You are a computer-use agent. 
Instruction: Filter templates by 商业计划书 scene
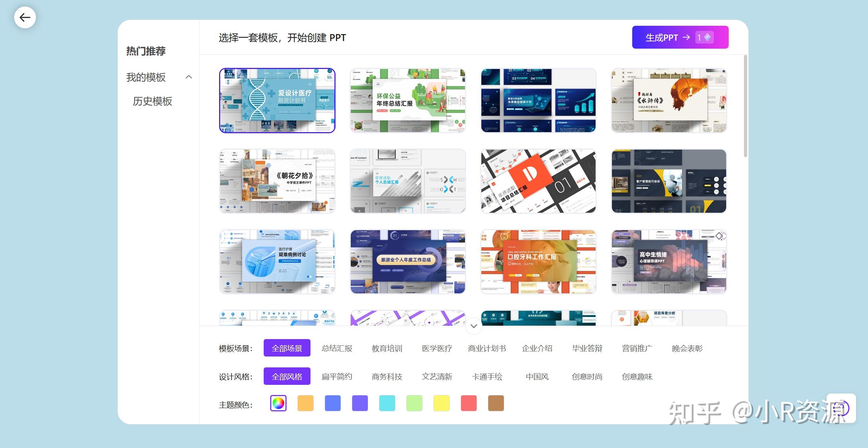tap(486, 348)
